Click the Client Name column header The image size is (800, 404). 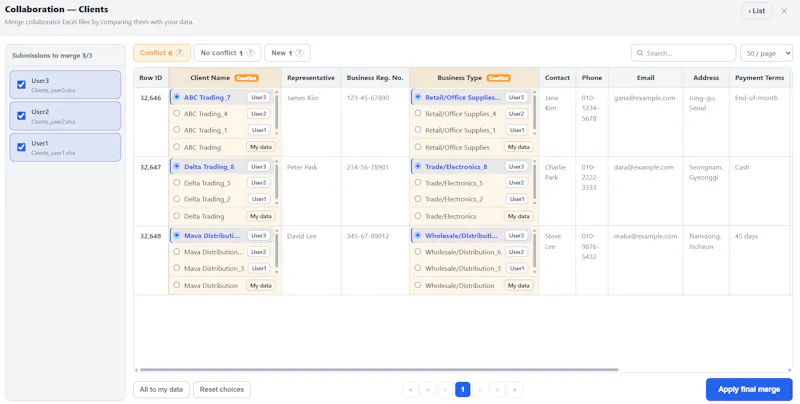(224, 78)
